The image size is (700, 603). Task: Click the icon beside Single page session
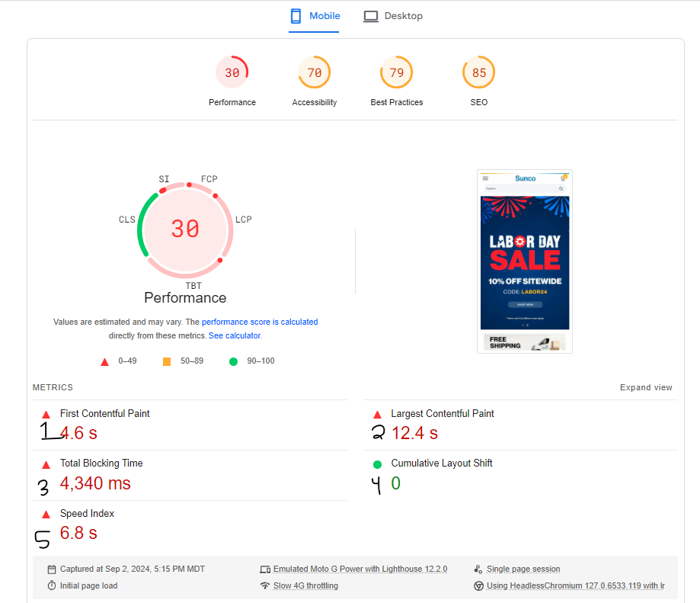coord(478,569)
